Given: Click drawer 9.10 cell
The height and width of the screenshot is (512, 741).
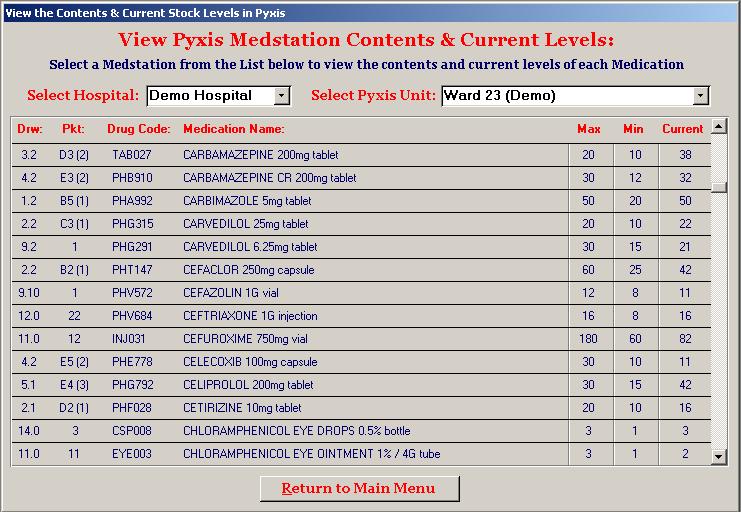Looking at the screenshot, I should click(29, 293).
